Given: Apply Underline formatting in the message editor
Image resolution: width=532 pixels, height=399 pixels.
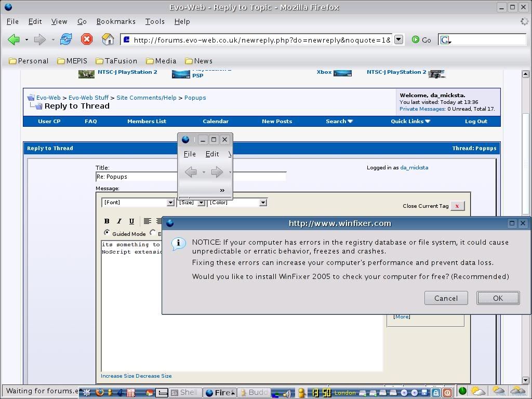Looking at the screenshot, I should [x=131, y=221].
